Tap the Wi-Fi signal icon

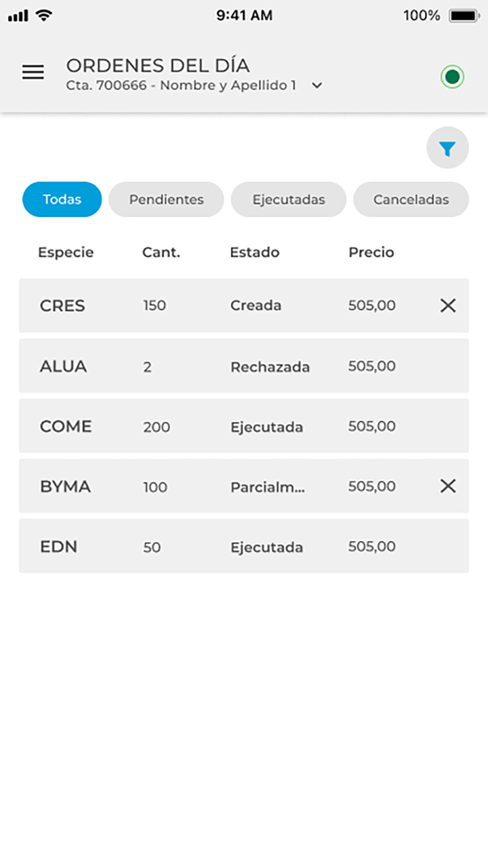[45, 16]
